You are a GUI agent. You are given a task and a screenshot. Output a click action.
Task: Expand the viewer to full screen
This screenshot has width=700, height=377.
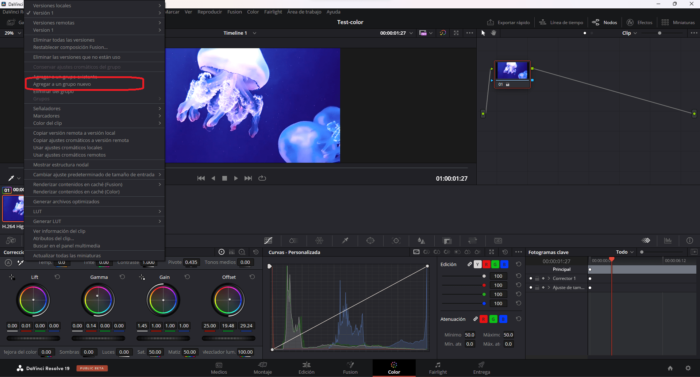(456, 33)
